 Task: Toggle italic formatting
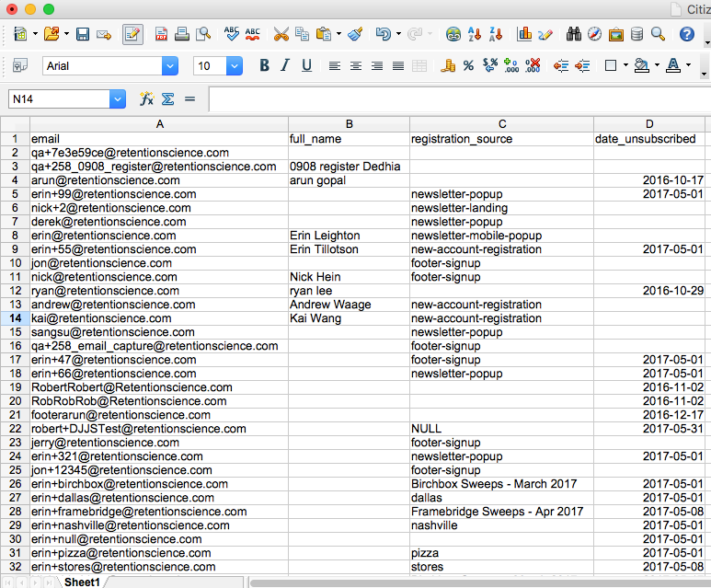point(285,65)
